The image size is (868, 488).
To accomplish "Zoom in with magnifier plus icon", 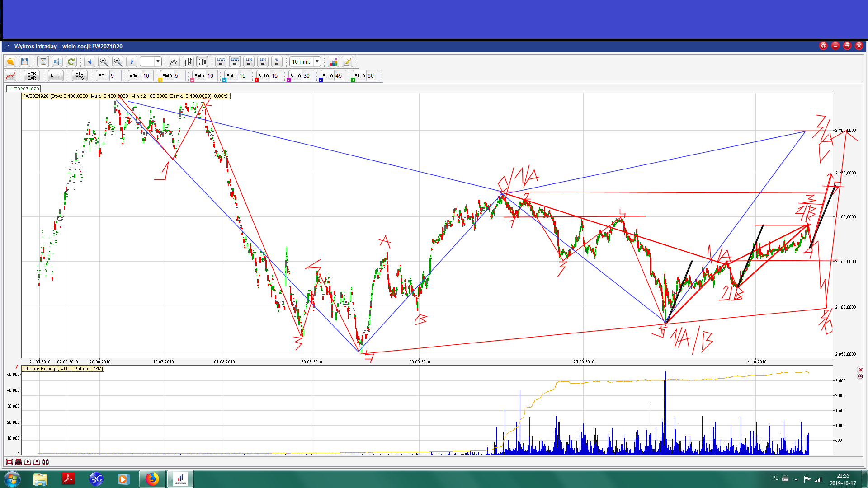I will [104, 61].
